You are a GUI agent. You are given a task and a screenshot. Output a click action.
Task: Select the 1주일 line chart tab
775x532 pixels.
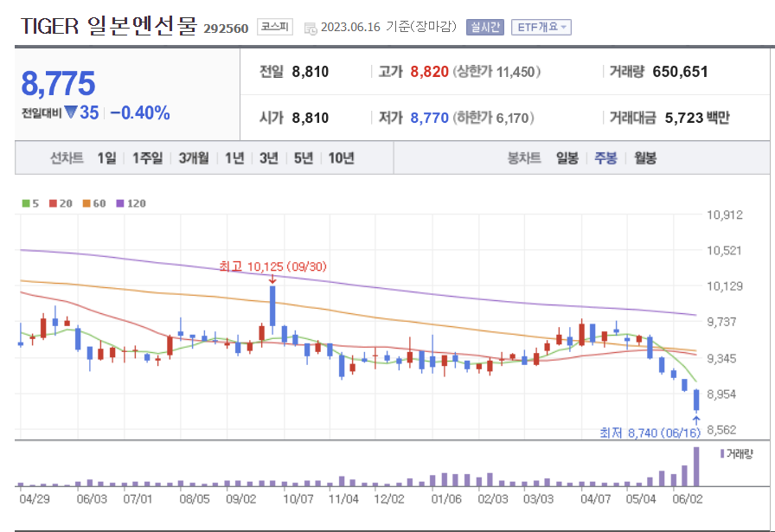pyautogui.click(x=147, y=158)
